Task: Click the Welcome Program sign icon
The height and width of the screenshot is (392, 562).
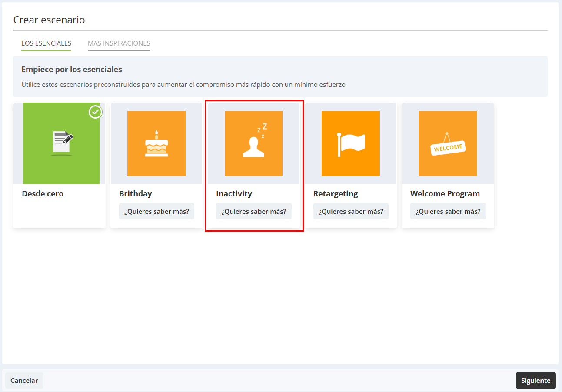Action: [448, 143]
